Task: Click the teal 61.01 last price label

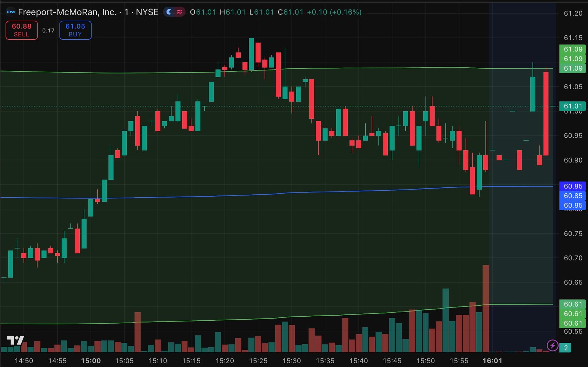Action: click(x=573, y=106)
